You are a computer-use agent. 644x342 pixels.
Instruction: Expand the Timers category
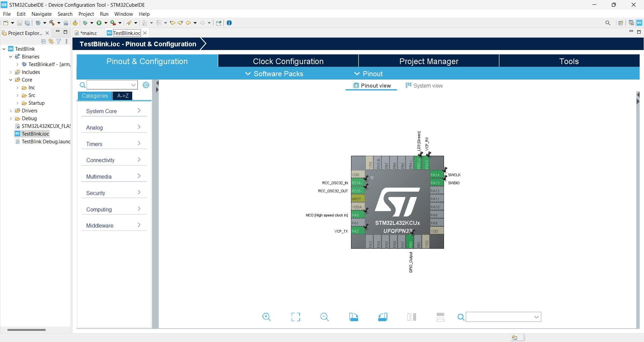114,144
